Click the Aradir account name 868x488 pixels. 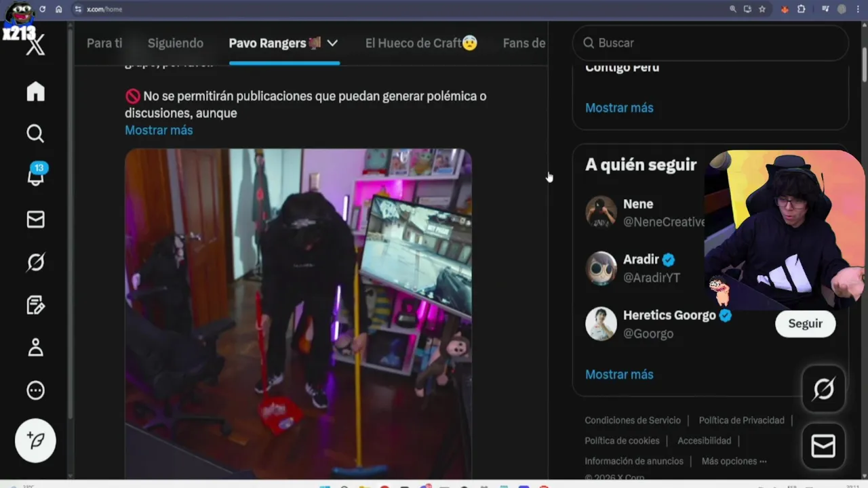pyautogui.click(x=641, y=260)
